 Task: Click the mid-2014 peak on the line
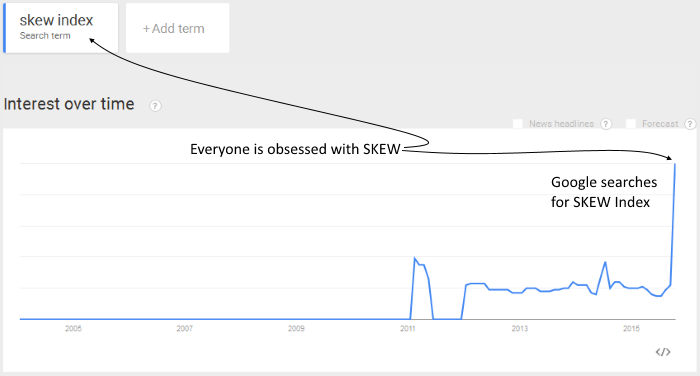tap(605, 262)
